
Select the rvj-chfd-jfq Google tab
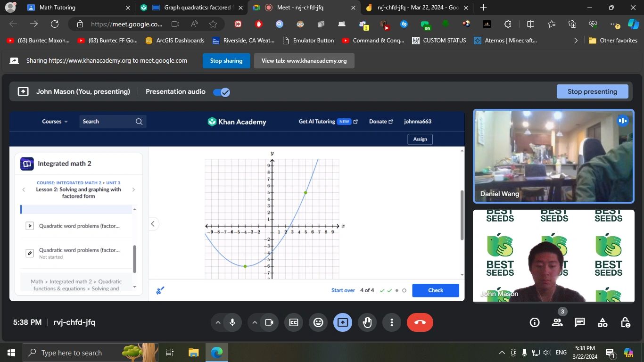coord(415,8)
